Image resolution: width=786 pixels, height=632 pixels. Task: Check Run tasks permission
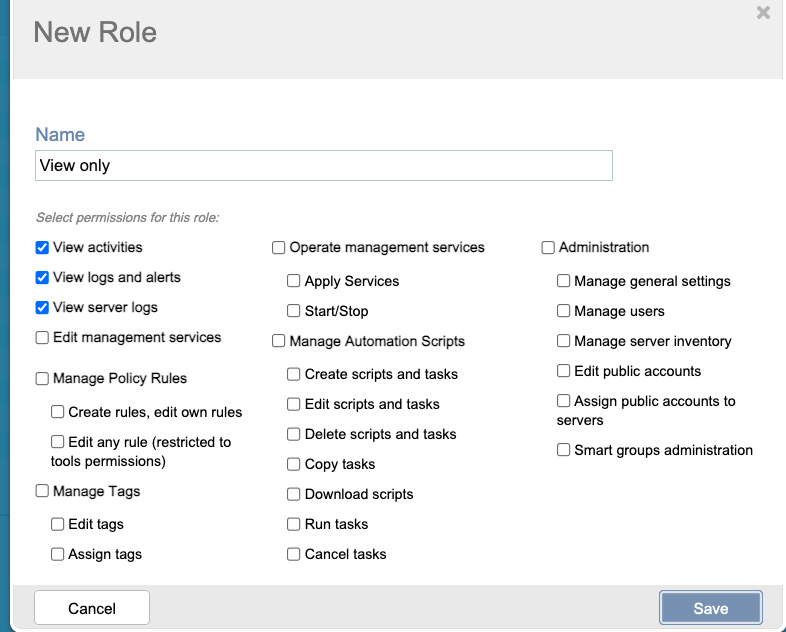[294, 524]
